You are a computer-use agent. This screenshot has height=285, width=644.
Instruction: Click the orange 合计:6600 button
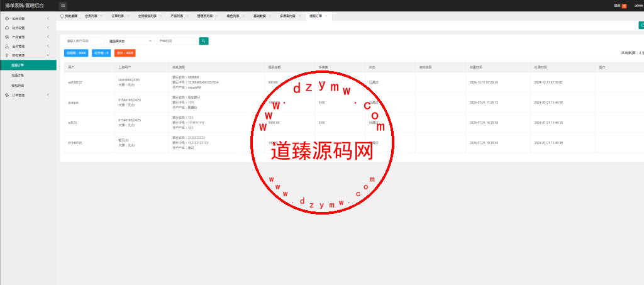[125, 53]
